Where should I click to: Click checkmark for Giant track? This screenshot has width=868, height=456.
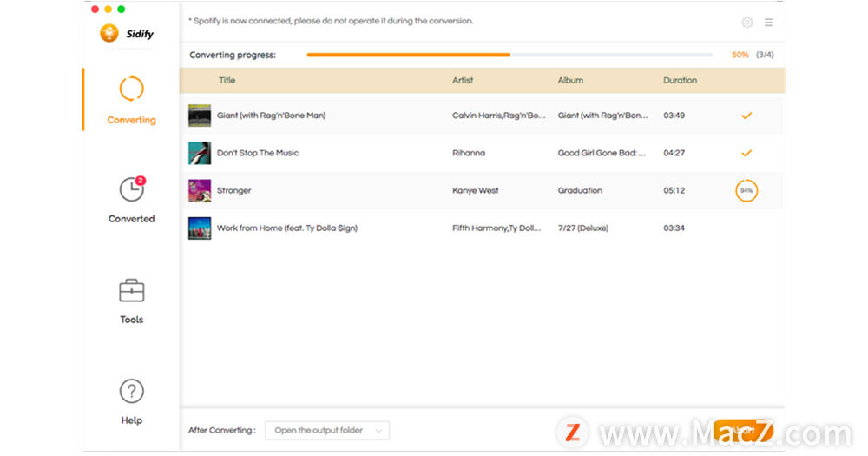pyautogui.click(x=746, y=116)
